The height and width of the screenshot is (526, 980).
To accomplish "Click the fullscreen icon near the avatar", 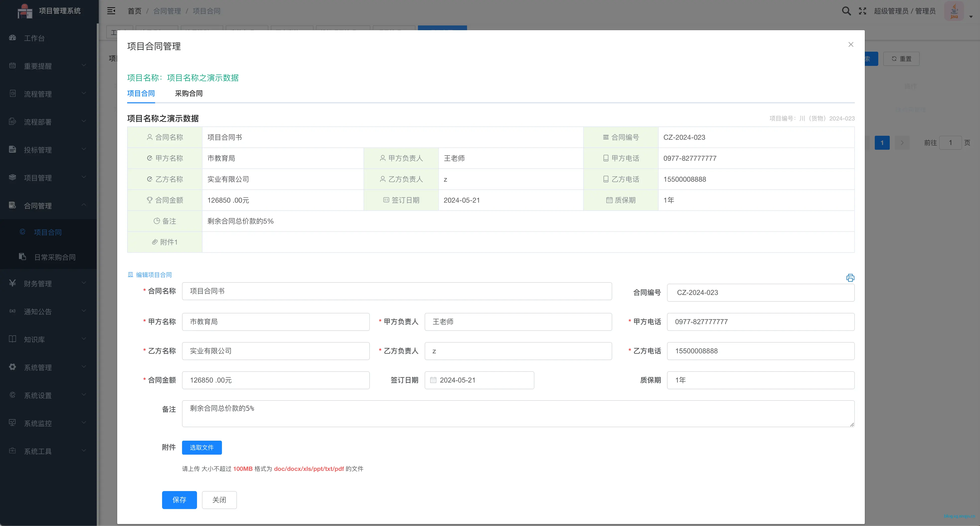I will [863, 11].
